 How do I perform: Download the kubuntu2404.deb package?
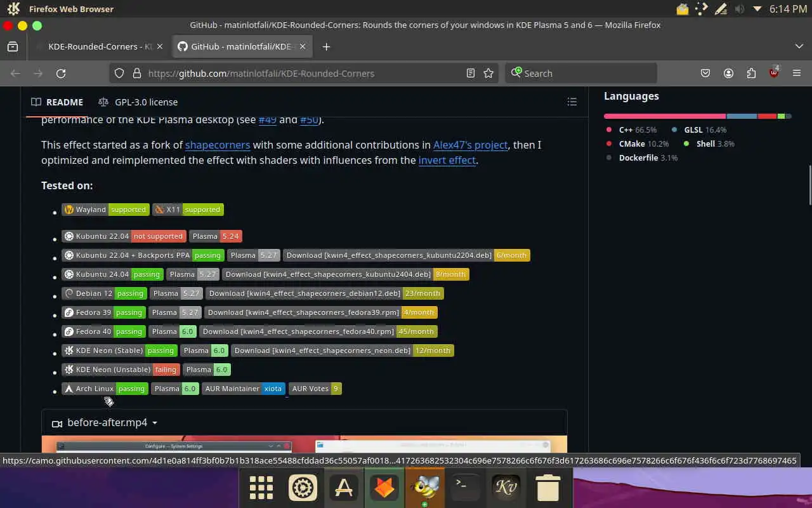346,274
